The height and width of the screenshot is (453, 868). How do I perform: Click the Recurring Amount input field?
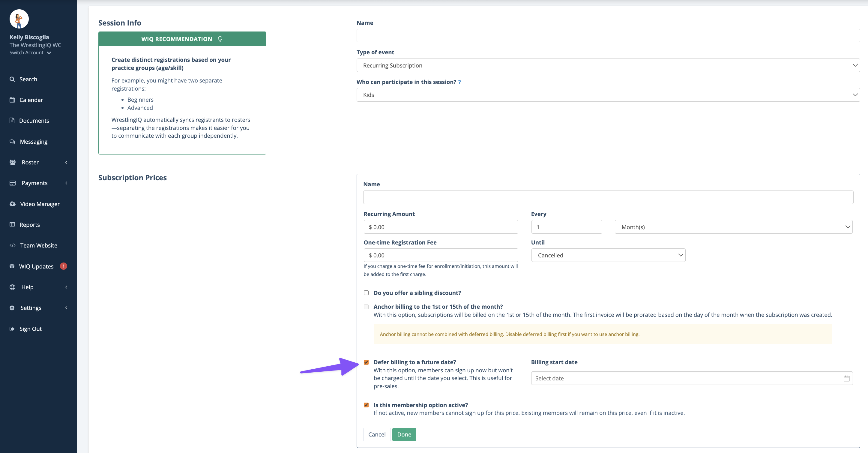pos(440,227)
